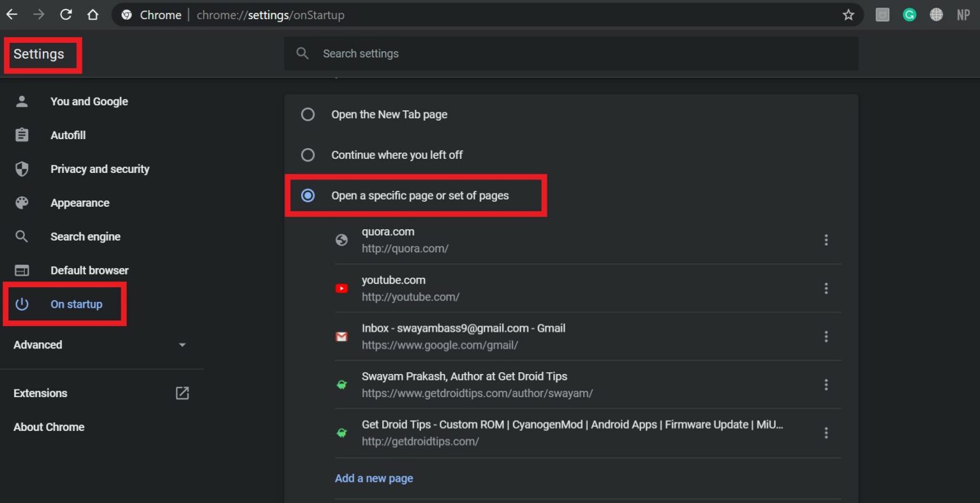Open the Appearance settings section

click(80, 203)
